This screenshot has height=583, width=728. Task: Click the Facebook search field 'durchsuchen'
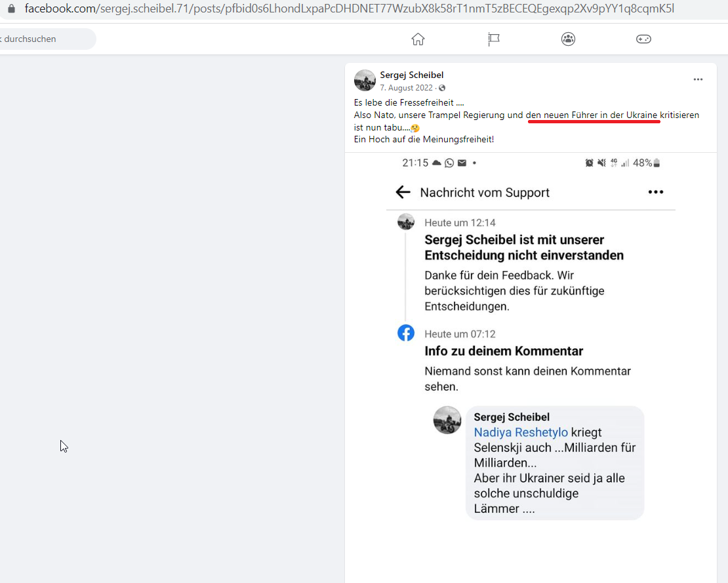click(x=47, y=39)
